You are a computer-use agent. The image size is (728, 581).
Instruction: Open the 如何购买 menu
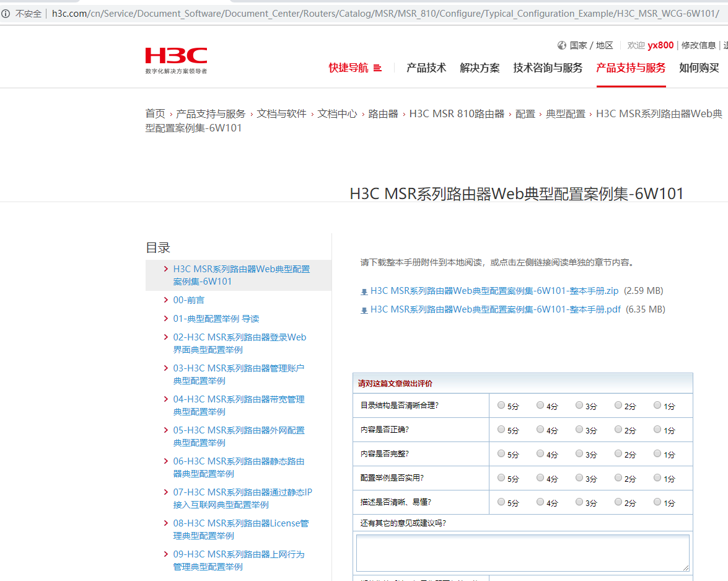699,68
